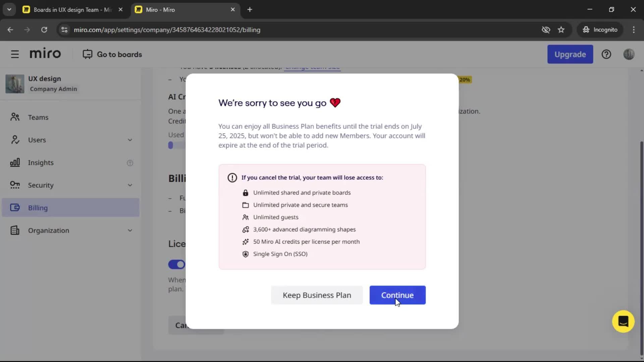This screenshot has width=644, height=362.
Task: Click the folder icon beside private teams
Action: point(246,205)
